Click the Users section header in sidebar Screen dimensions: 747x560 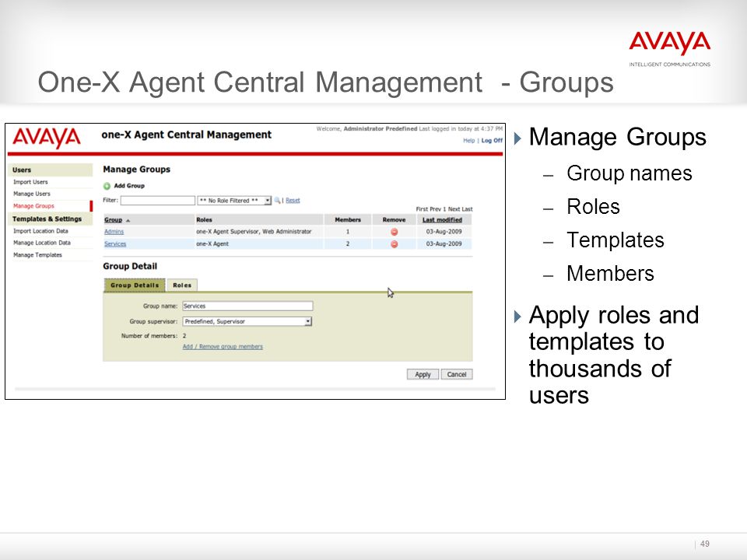50,170
